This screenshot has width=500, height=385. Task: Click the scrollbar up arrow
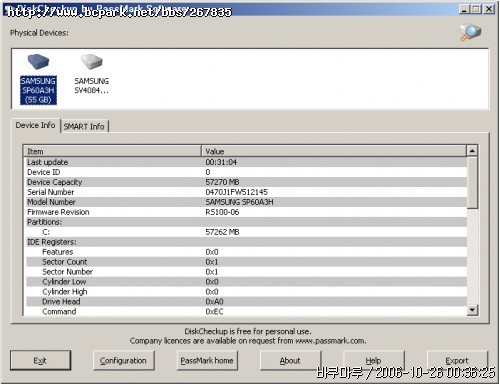pyautogui.click(x=472, y=151)
